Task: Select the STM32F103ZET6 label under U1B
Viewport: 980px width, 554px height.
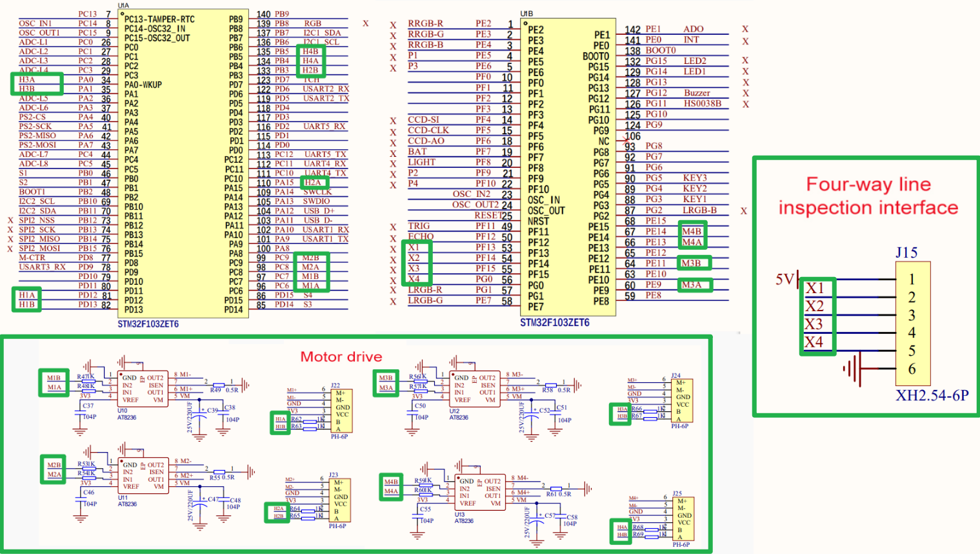Action: (555, 322)
